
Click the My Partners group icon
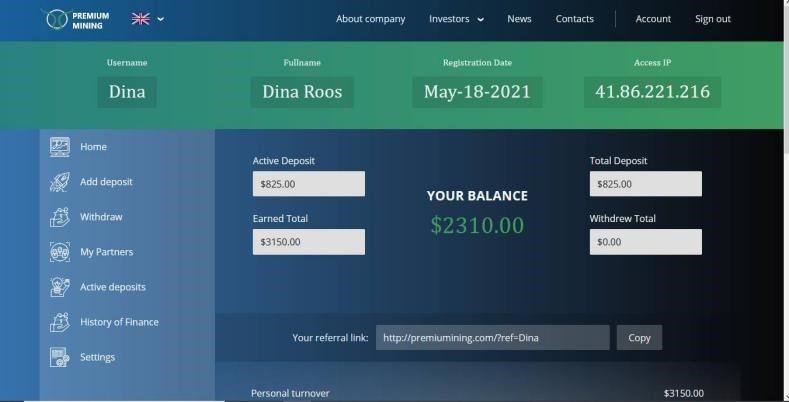click(x=60, y=252)
